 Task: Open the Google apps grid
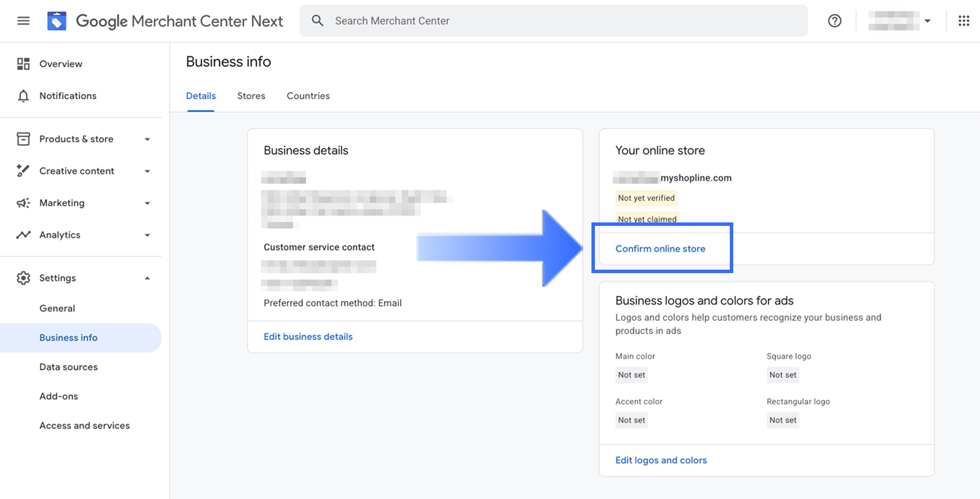(963, 21)
